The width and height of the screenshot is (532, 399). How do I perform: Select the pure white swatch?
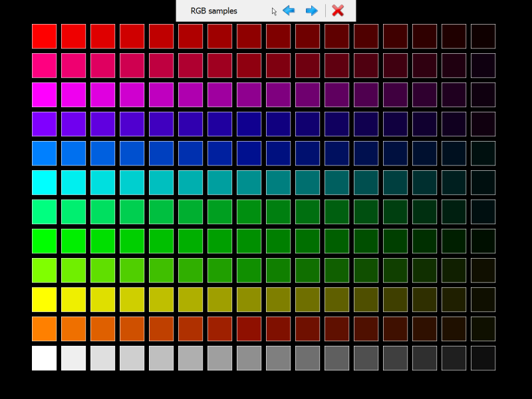tap(44, 358)
